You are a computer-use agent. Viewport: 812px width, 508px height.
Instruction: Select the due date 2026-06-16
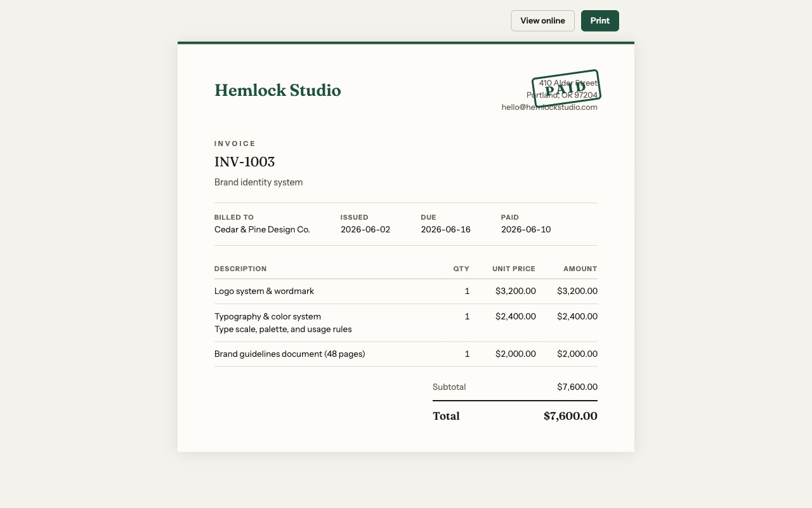[x=445, y=229]
